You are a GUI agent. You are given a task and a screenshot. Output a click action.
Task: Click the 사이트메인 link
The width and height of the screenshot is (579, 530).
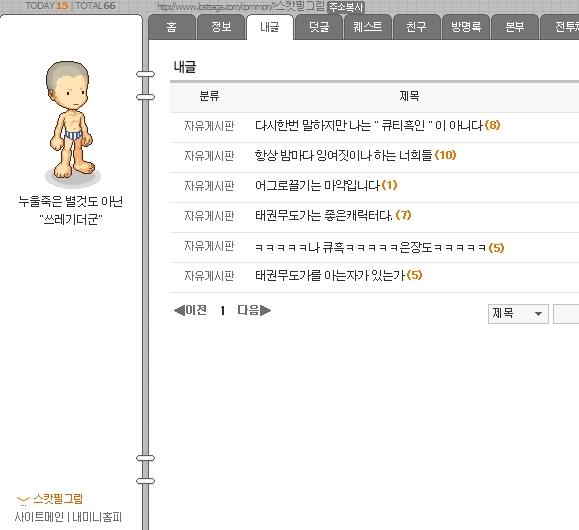tap(39, 517)
